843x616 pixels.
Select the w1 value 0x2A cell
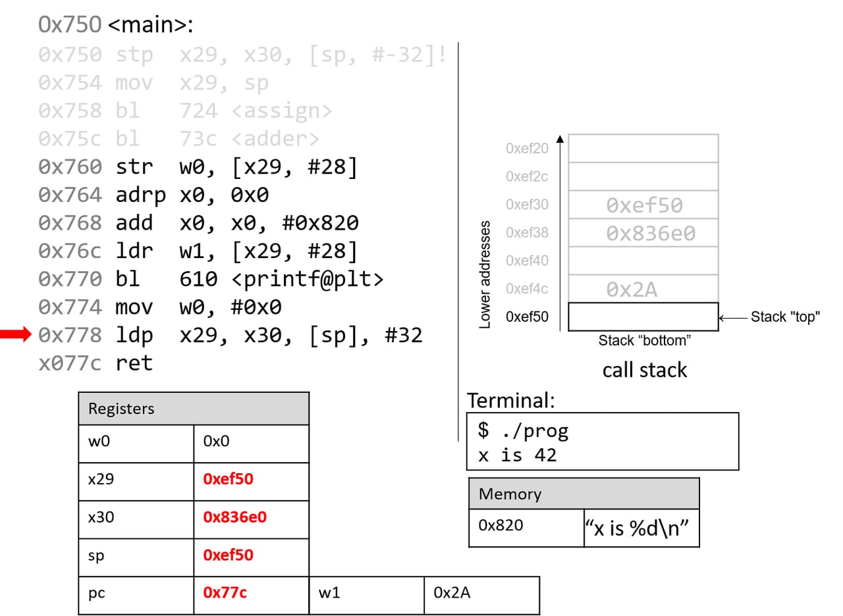point(481,594)
